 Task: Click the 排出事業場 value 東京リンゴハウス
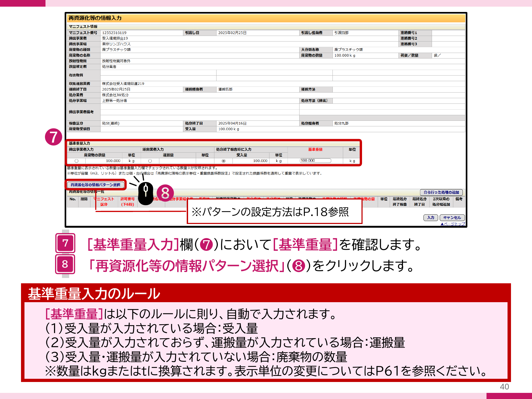tap(116, 44)
